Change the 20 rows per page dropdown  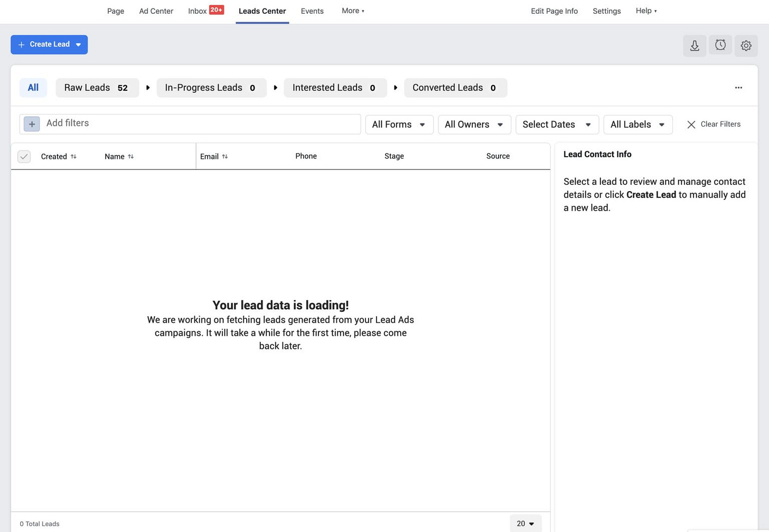pyautogui.click(x=526, y=524)
